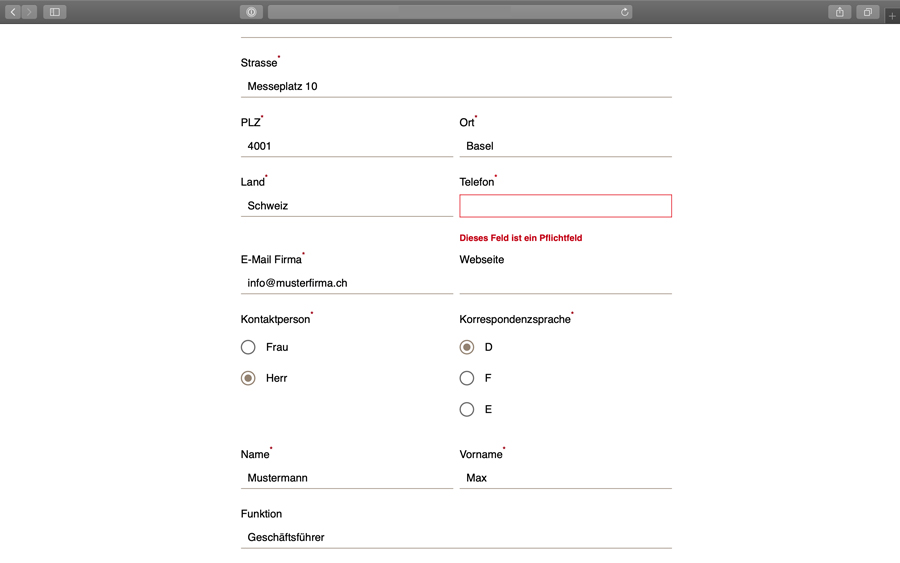This screenshot has width=900, height=563.
Task: Open the privacy report shield icon
Action: 251,12
